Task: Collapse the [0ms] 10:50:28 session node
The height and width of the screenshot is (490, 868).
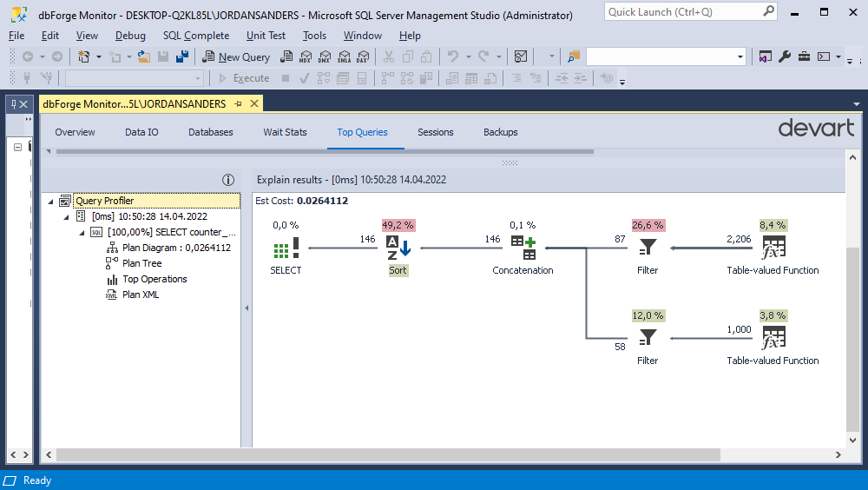Action: coord(67,216)
